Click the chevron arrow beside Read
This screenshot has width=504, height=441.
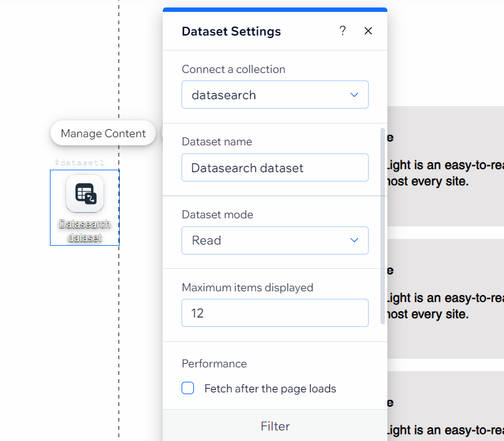pyautogui.click(x=354, y=240)
